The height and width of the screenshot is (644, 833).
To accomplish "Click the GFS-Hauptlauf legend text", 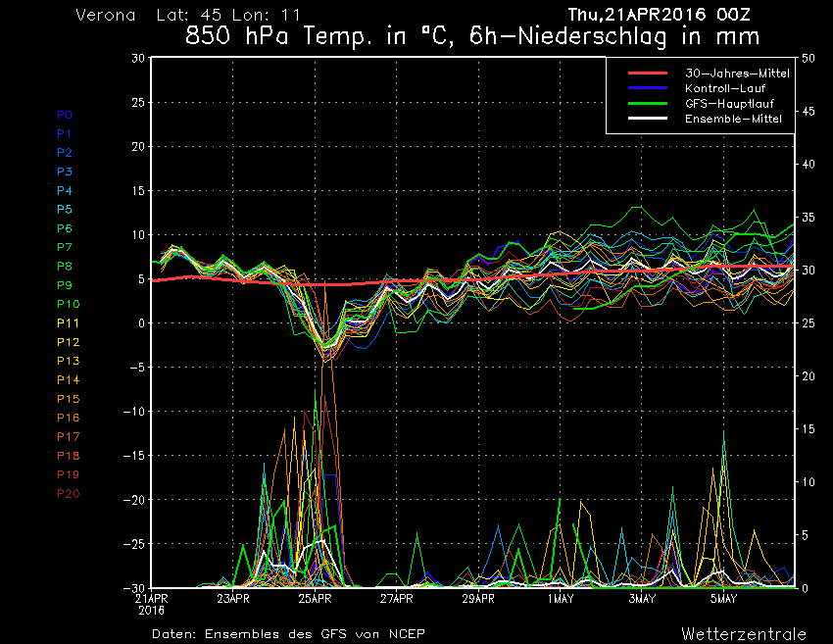I will tap(729, 104).
